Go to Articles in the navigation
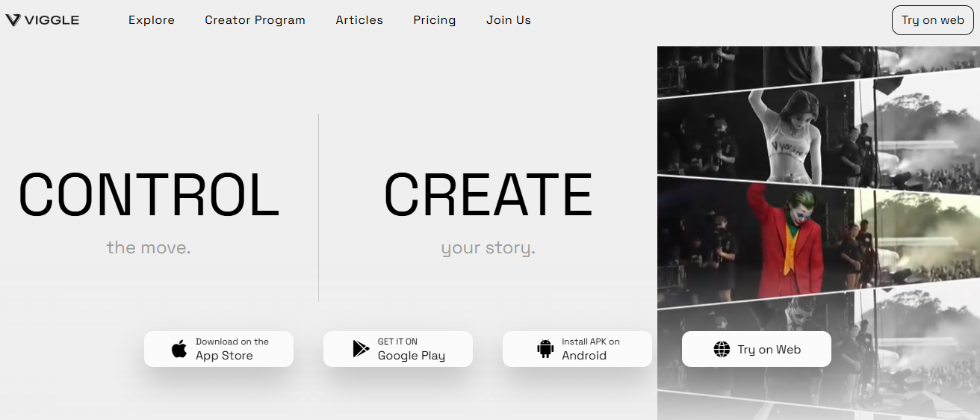The height and width of the screenshot is (420, 980). coord(359,20)
